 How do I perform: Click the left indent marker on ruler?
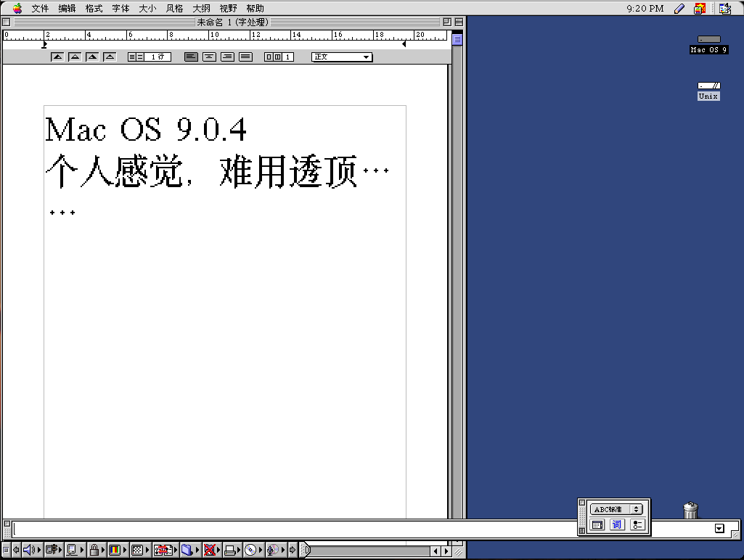pos(44,44)
